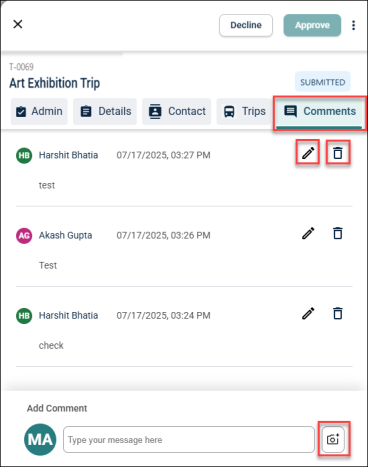Close the trip panel with the X icon
Viewport: 368px width, 467px height.
(x=18, y=24)
